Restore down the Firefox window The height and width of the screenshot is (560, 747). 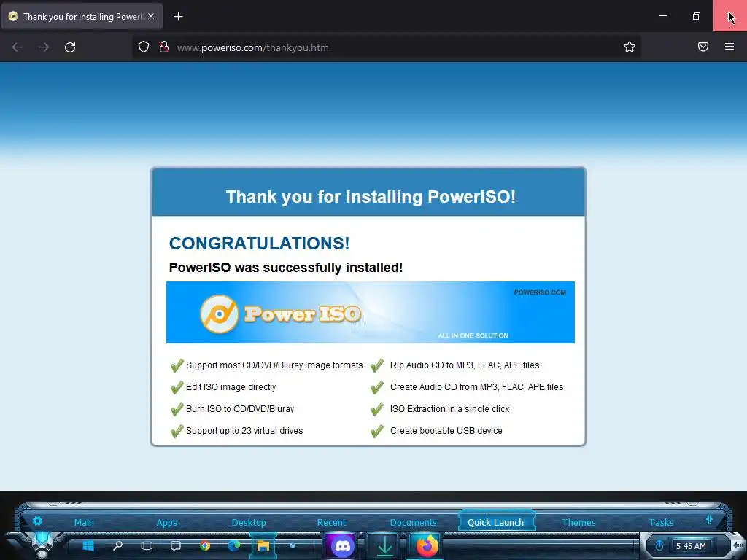coord(696,16)
